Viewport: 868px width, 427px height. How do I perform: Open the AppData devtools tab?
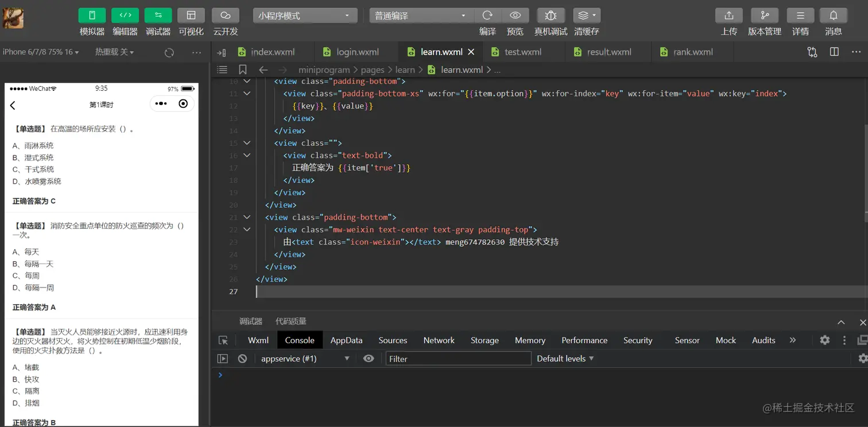pyautogui.click(x=346, y=340)
